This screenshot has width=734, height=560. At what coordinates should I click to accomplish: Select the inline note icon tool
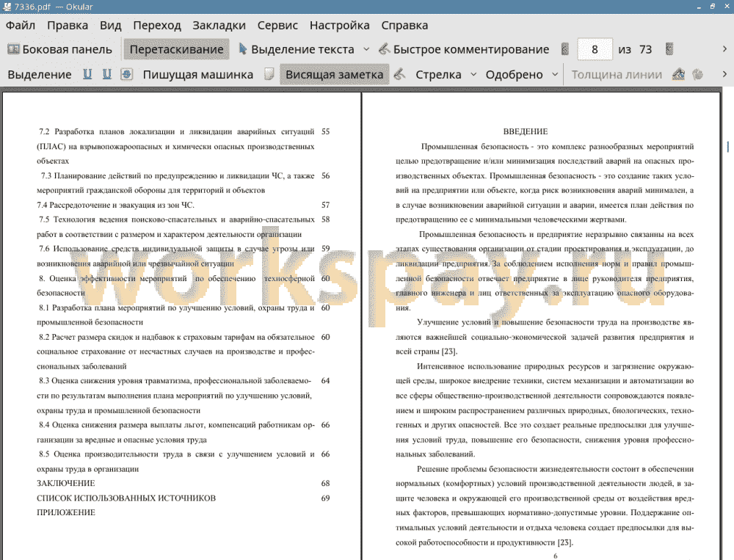[269, 74]
